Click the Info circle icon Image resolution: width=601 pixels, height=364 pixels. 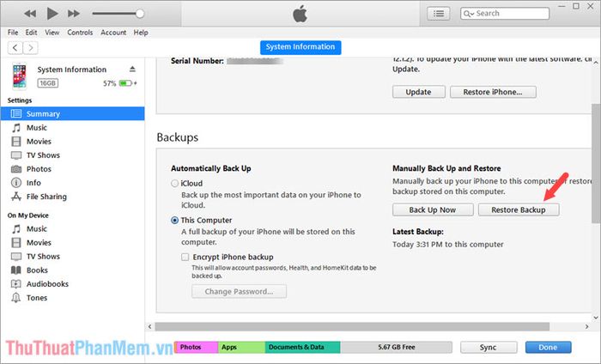[x=16, y=183]
